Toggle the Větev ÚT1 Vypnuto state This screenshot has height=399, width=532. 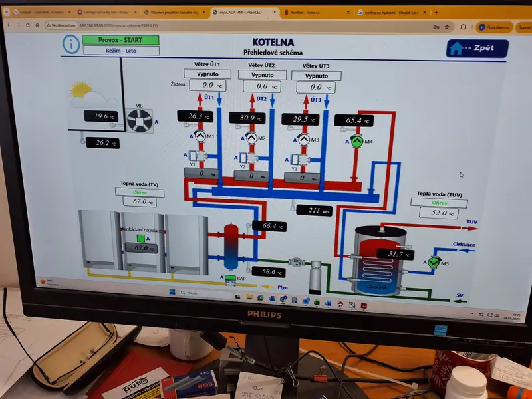click(x=207, y=74)
